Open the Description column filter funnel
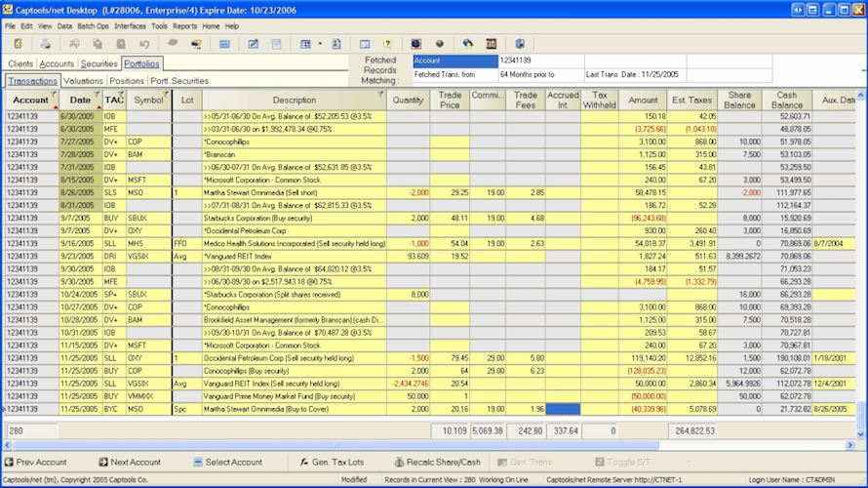 (x=380, y=94)
